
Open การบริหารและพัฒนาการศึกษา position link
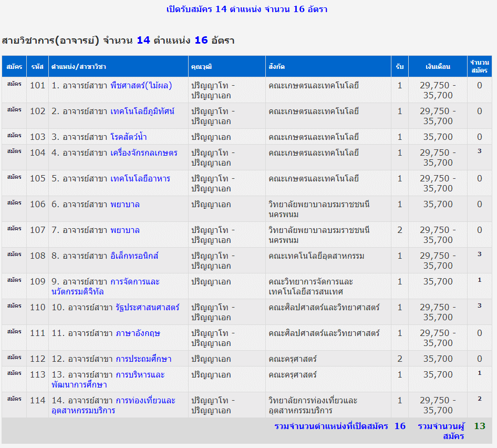140,374
